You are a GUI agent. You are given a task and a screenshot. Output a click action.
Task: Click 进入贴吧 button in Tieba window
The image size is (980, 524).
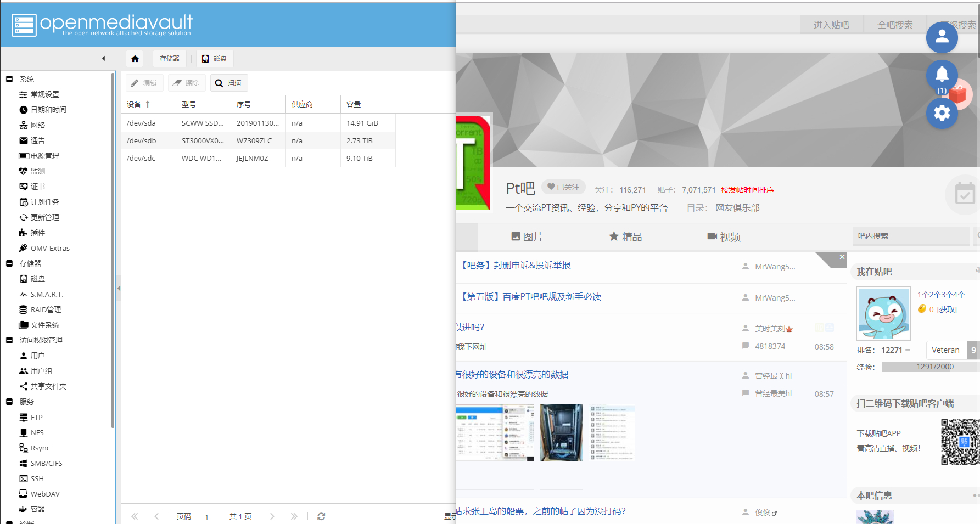pyautogui.click(x=831, y=25)
